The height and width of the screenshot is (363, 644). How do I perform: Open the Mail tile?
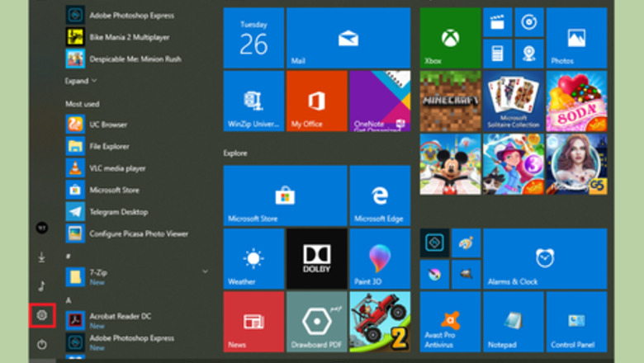click(x=348, y=38)
